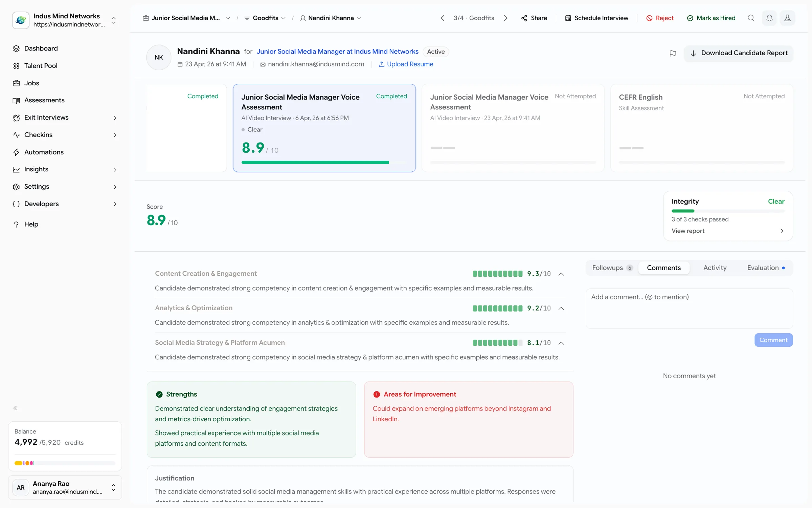Click the Active status badge
Image resolution: width=812 pixels, height=508 pixels.
tap(436, 52)
